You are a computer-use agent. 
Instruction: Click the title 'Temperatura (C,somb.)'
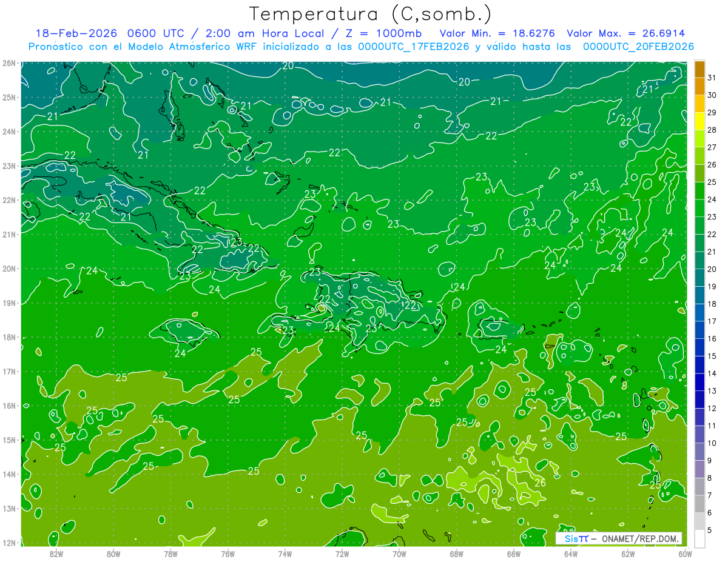(370, 15)
